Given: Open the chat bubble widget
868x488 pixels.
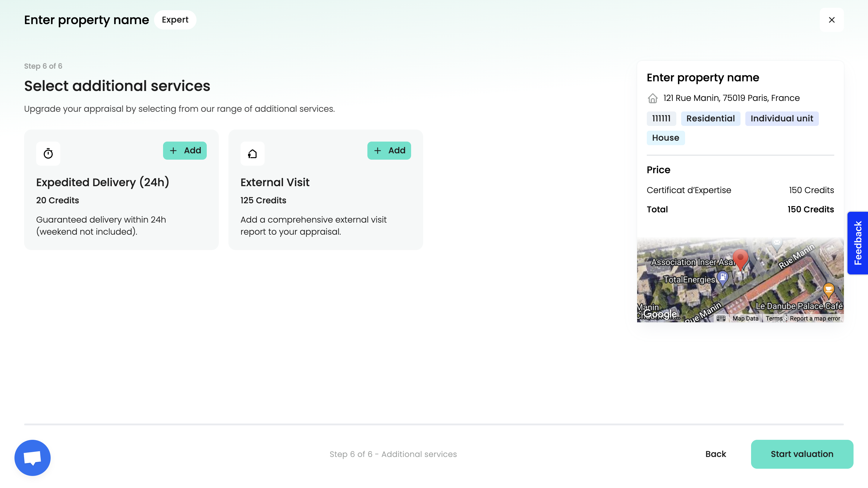Looking at the screenshot, I should tap(32, 457).
